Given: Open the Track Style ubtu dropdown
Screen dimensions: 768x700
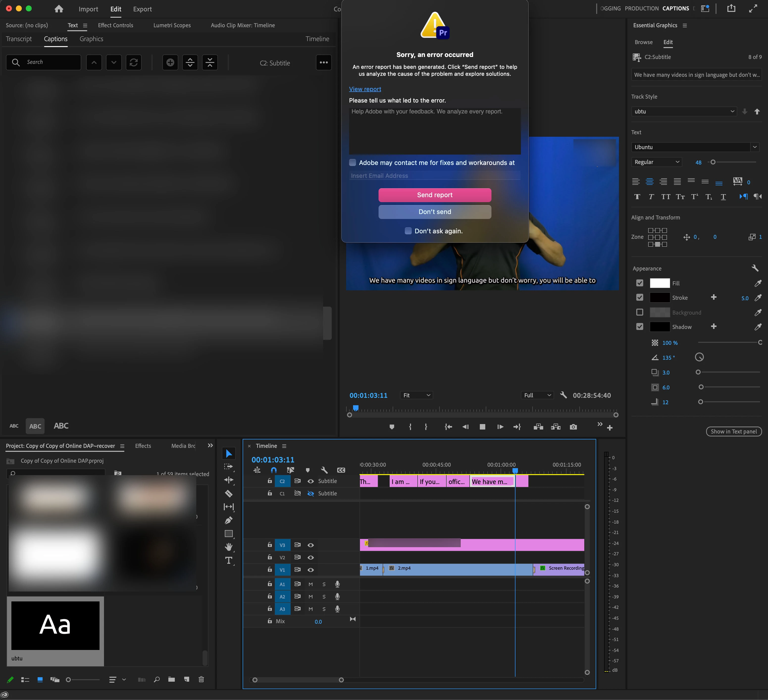Looking at the screenshot, I should click(x=684, y=111).
